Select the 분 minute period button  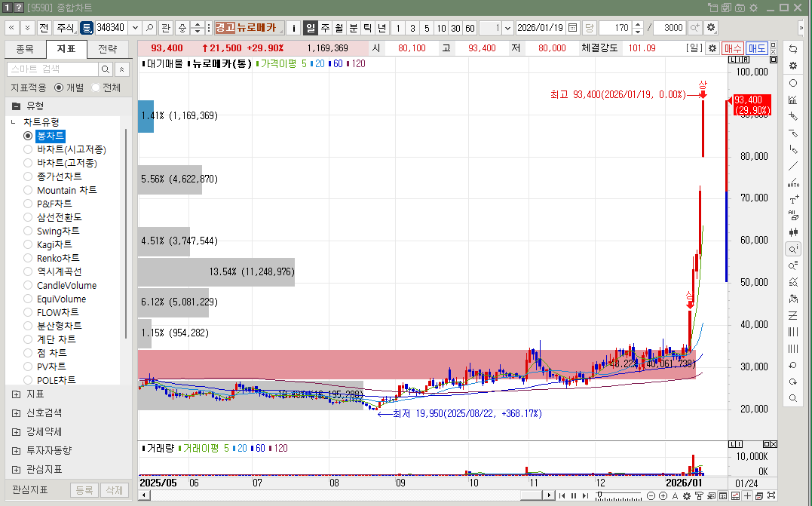pyautogui.click(x=353, y=28)
